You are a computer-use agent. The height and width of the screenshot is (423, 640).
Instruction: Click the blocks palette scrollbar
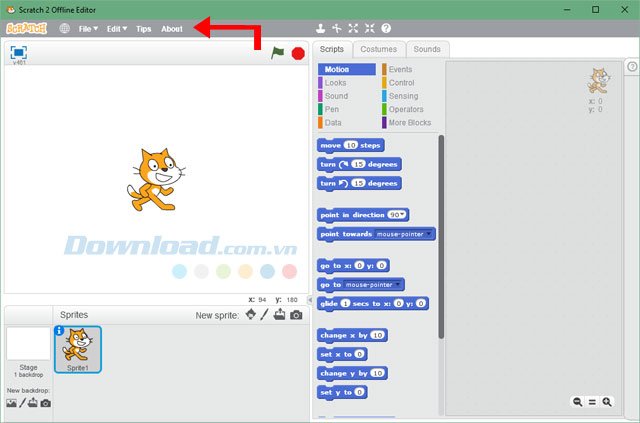tap(441, 237)
